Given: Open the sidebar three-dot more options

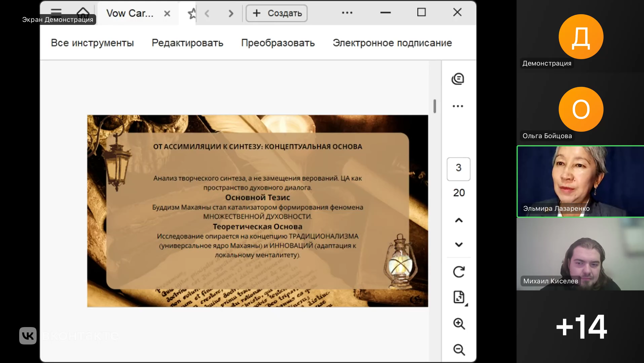Looking at the screenshot, I should pos(458,106).
